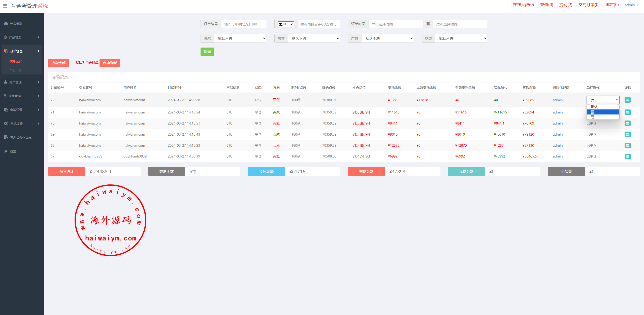Open 管理员操作日志 sidebar item
Viewport: 644px width, 315px height.
coord(20,137)
